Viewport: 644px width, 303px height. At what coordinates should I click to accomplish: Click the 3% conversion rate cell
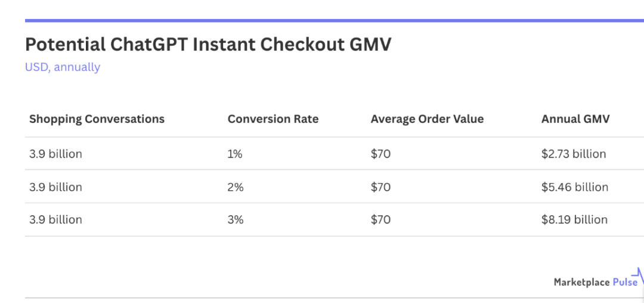(236, 219)
